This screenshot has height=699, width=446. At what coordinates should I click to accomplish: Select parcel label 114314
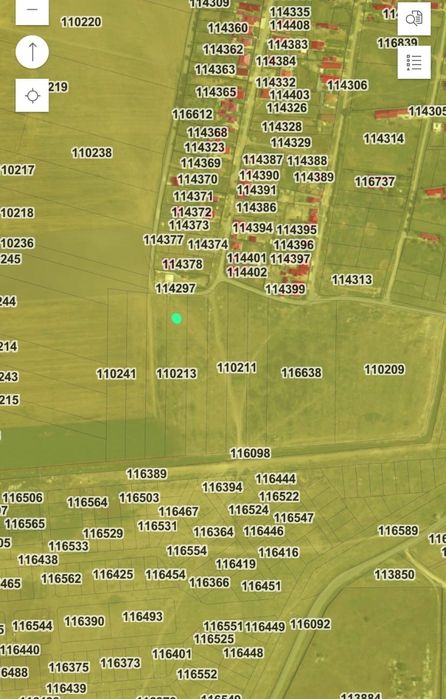[384, 139]
